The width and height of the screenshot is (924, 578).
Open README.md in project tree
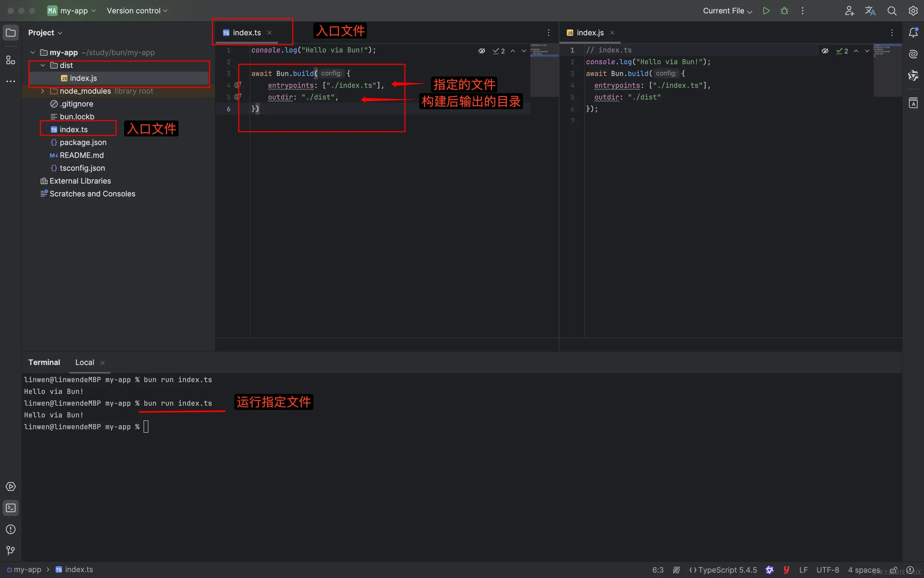(x=77, y=155)
